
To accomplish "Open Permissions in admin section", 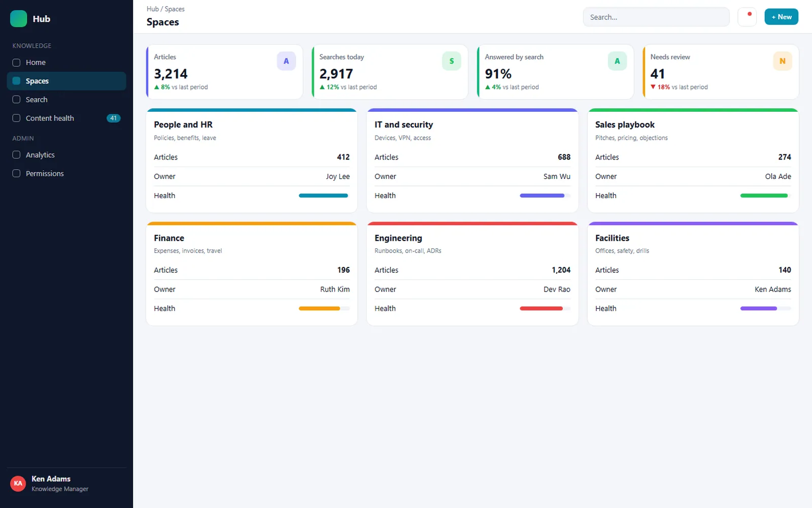I will tap(66, 173).
